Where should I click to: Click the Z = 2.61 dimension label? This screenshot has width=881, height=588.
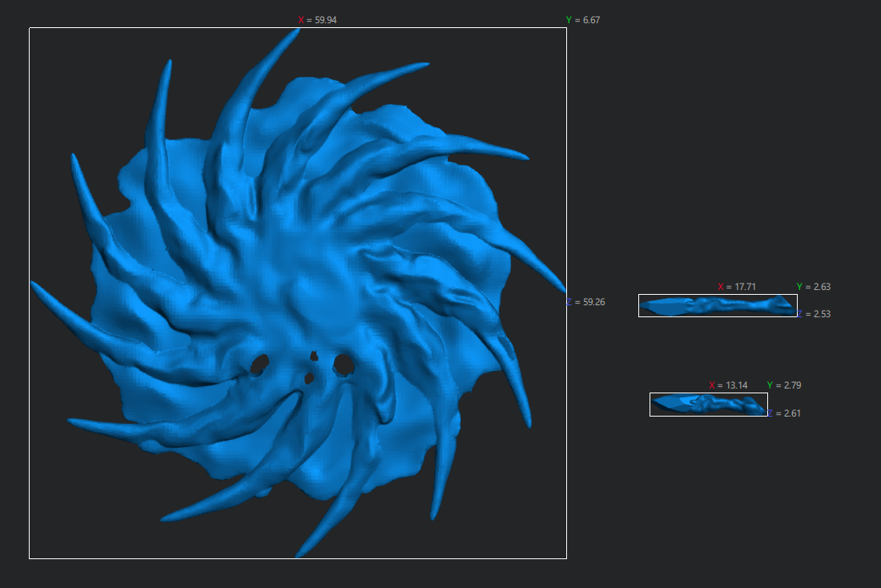(787, 413)
